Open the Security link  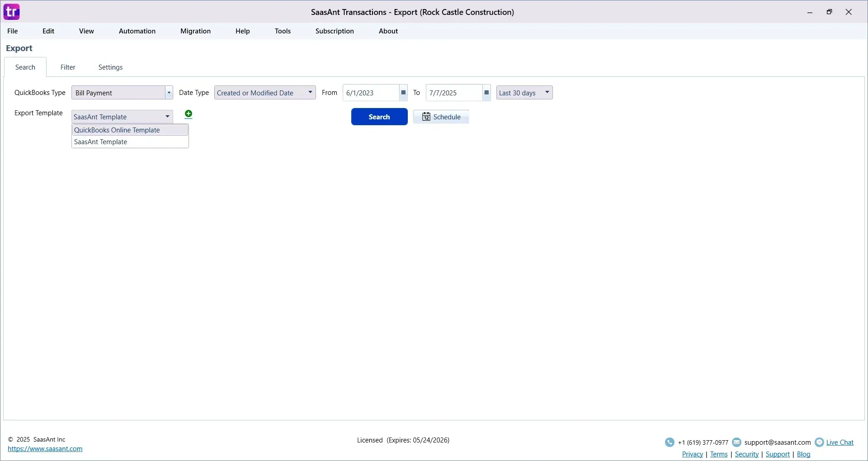pos(747,455)
